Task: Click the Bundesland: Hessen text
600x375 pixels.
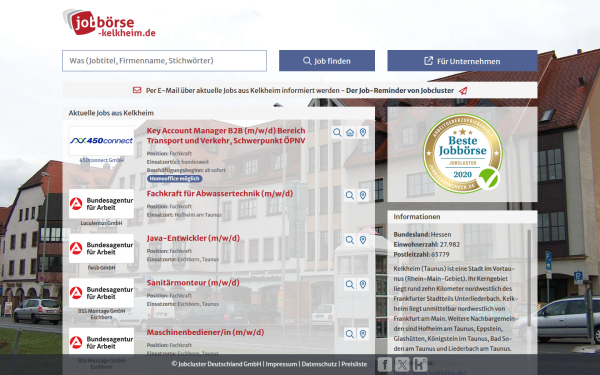Action: (x=422, y=235)
